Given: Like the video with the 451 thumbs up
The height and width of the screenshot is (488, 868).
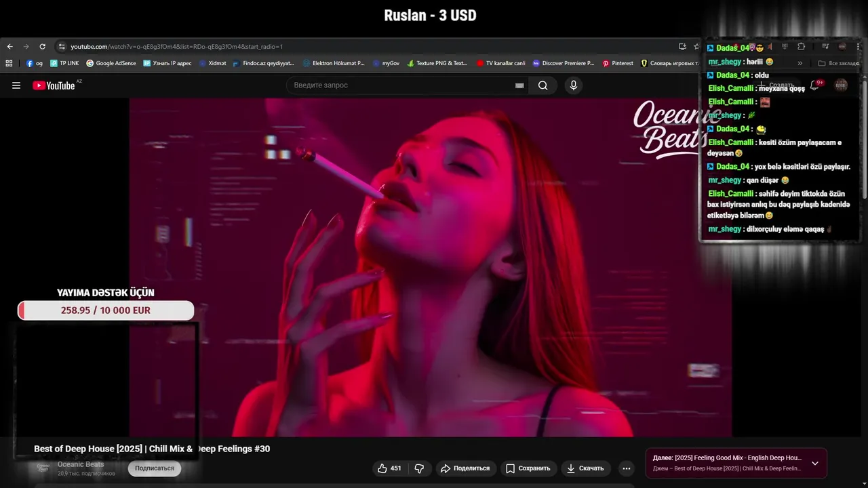Looking at the screenshot, I should (x=389, y=468).
